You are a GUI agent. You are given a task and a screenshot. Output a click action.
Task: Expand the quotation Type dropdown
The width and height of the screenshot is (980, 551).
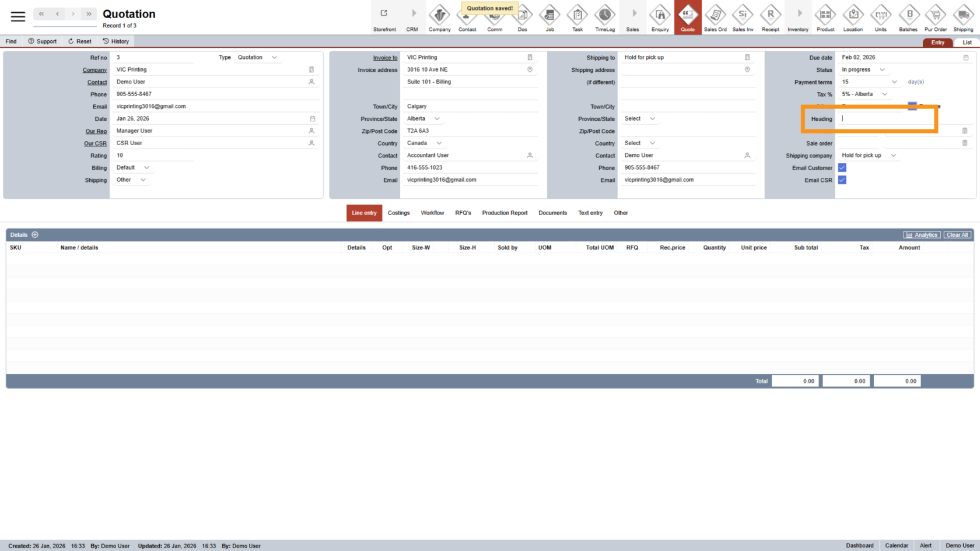point(274,58)
